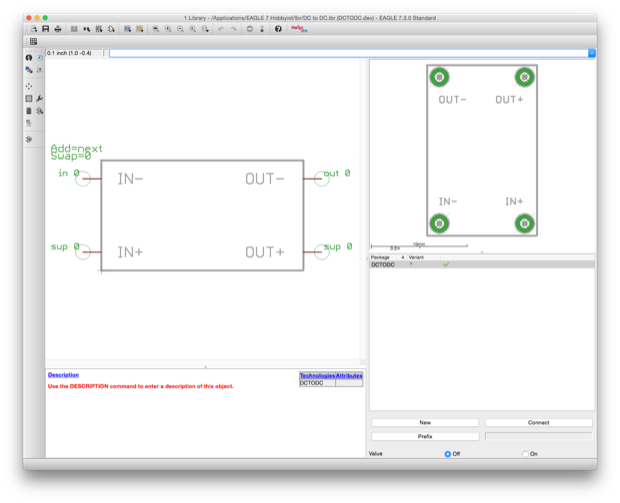Image resolution: width=620 pixels, height=503 pixels.
Task: Zoom to fit the drawing
Action: coord(156,29)
